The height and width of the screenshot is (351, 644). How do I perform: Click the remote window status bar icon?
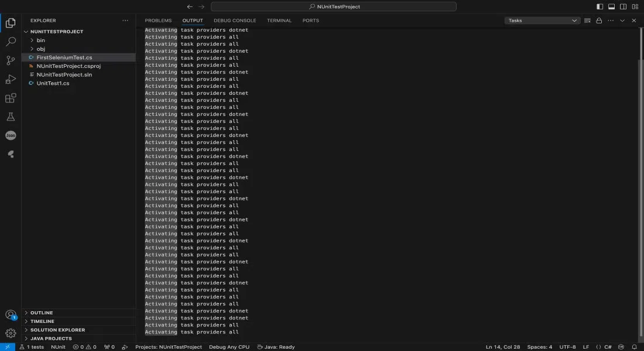(8, 347)
